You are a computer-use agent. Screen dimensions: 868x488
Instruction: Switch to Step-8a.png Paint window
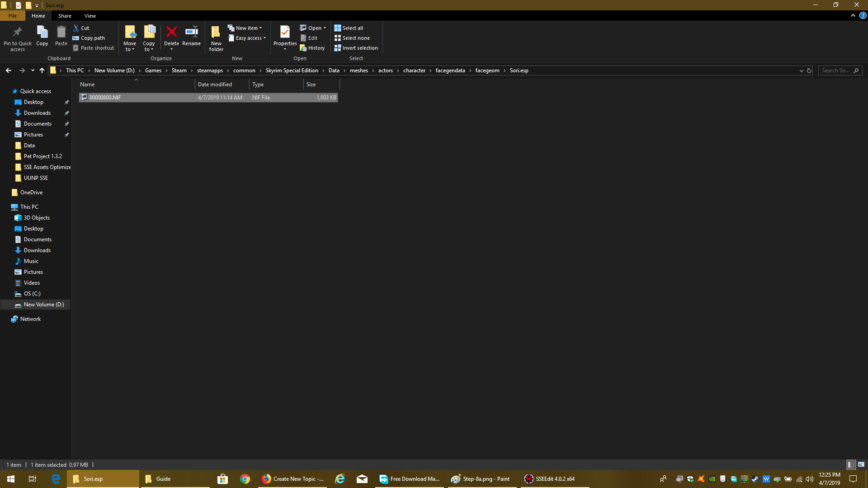click(x=482, y=479)
